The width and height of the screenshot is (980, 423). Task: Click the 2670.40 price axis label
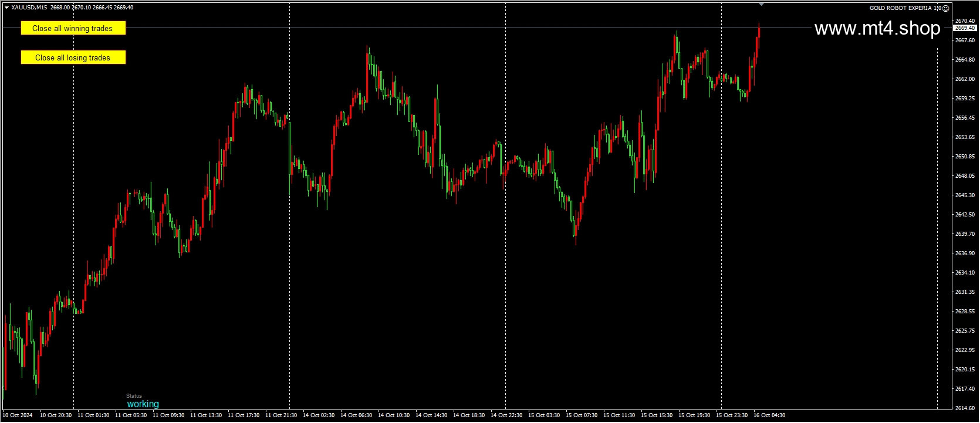point(965,21)
